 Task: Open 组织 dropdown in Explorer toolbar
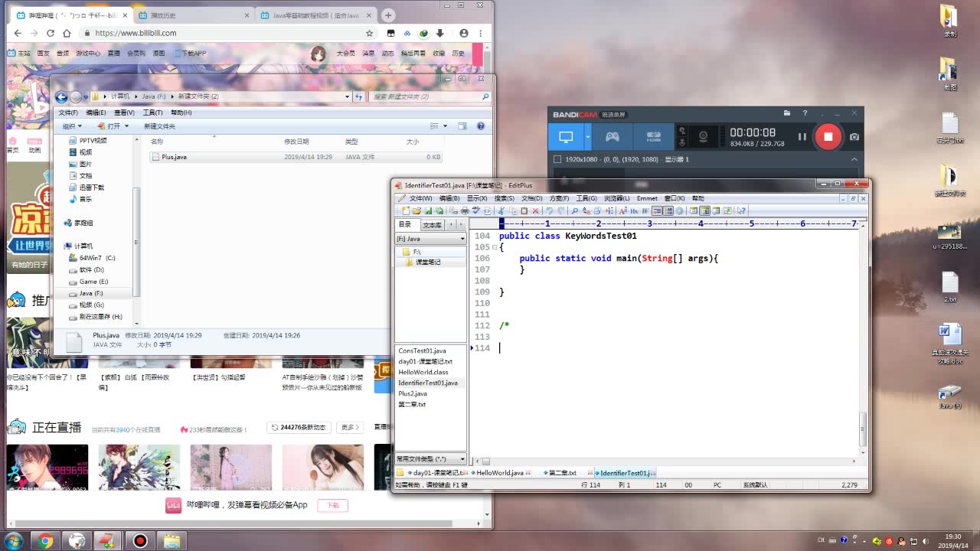point(73,126)
